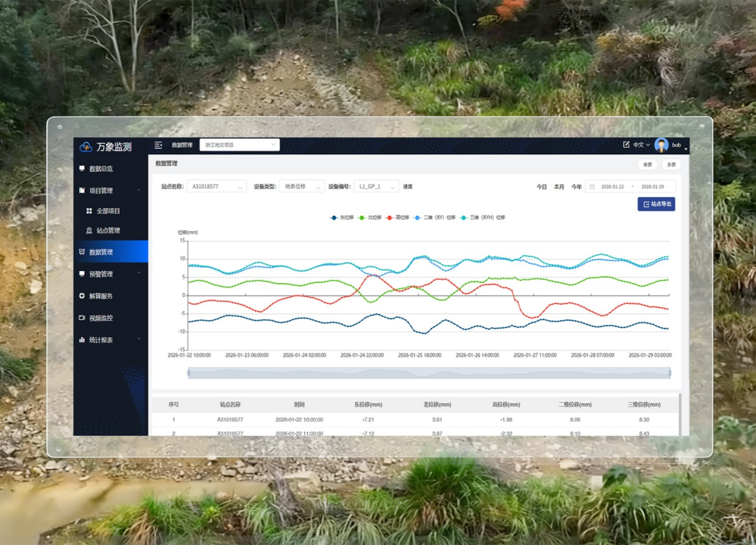Click the 全部项目 grid icon
Viewport: 756px width, 545px height.
(89, 211)
